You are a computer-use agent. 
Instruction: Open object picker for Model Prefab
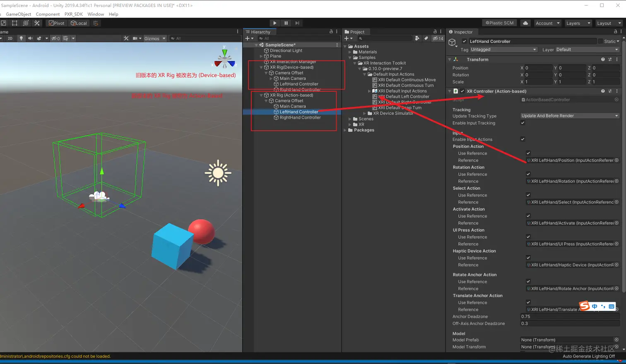point(616,340)
